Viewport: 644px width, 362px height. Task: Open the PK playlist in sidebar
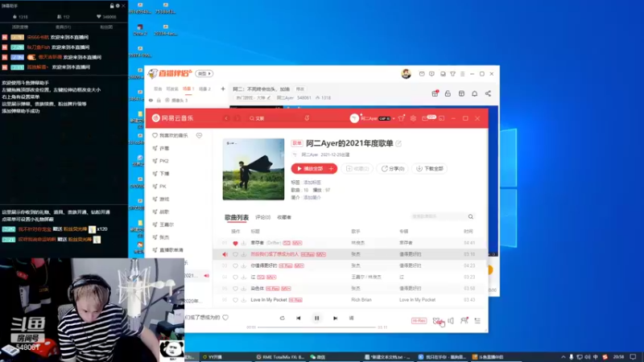(163, 187)
